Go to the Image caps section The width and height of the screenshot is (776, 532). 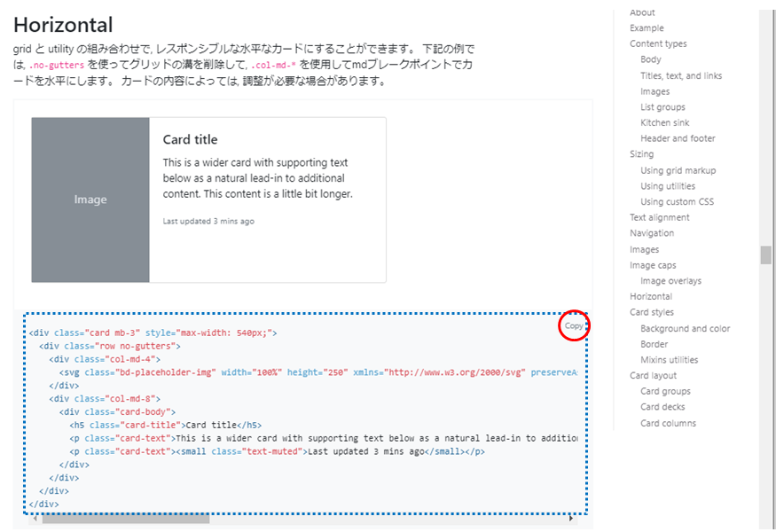(653, 265)
